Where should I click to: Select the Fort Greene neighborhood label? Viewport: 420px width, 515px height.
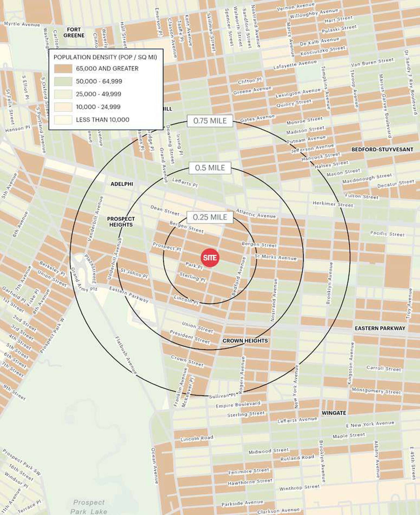tap(74, 32)
